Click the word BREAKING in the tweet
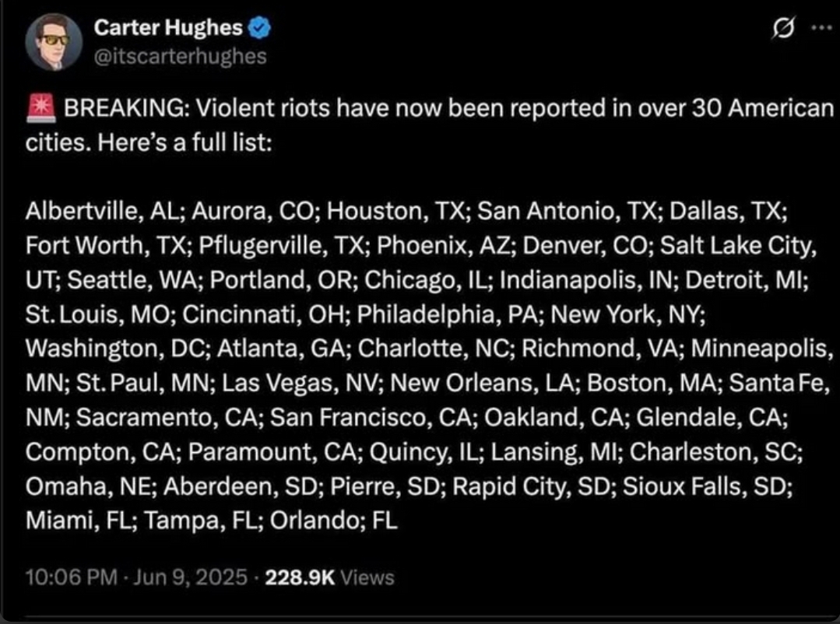 click(x=123, y=109)
